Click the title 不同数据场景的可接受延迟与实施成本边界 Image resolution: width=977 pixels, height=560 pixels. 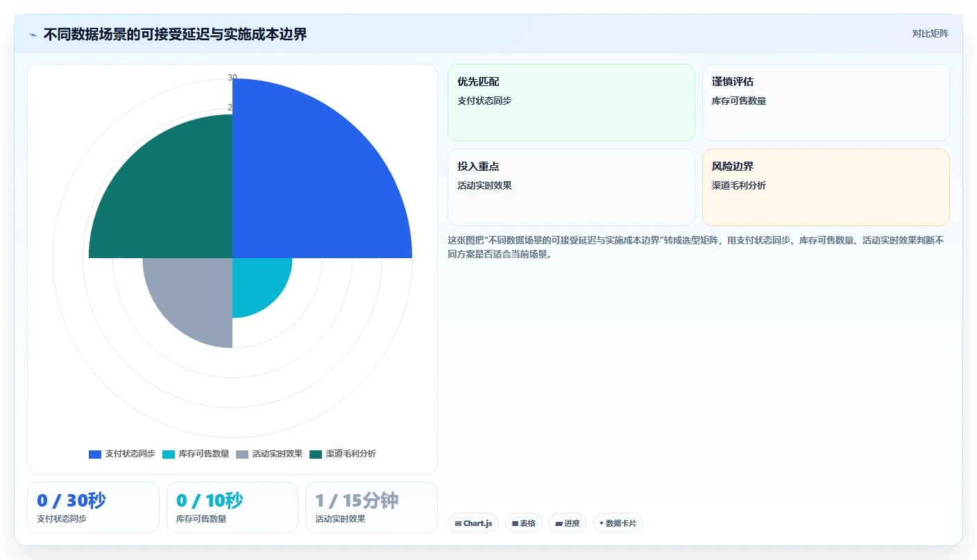click(x=175, y=34)
